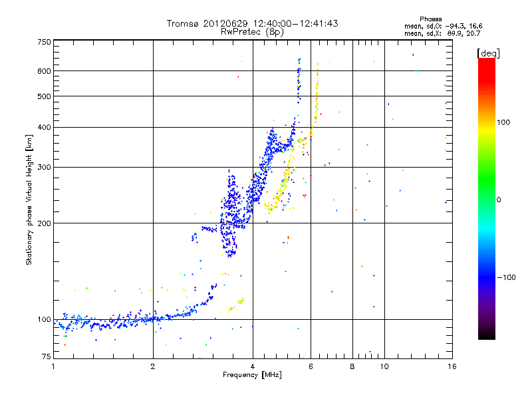Click the y-axis tick label '200'
532x399 pixels.
point(44,223)
